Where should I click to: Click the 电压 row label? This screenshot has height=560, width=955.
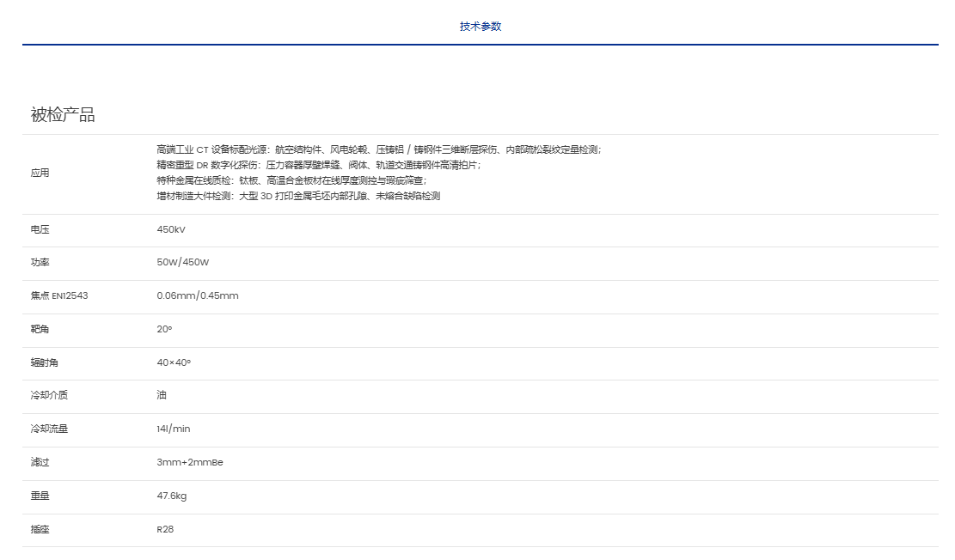click(x=40, y=229)
